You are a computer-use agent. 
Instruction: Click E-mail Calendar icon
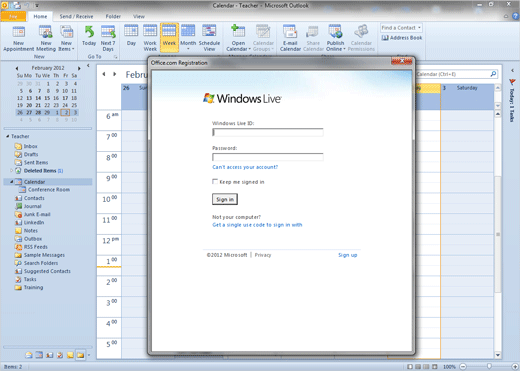(x=290, y=39)
